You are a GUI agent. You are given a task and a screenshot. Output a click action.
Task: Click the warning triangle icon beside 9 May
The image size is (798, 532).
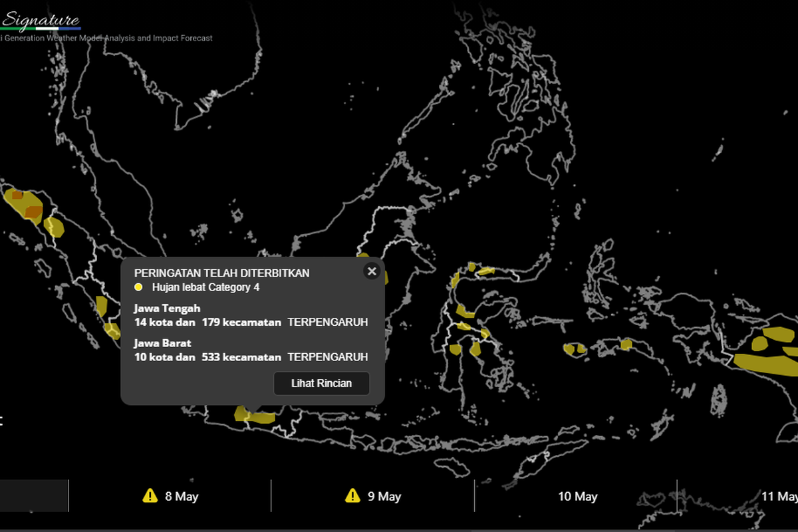(352, 495)
